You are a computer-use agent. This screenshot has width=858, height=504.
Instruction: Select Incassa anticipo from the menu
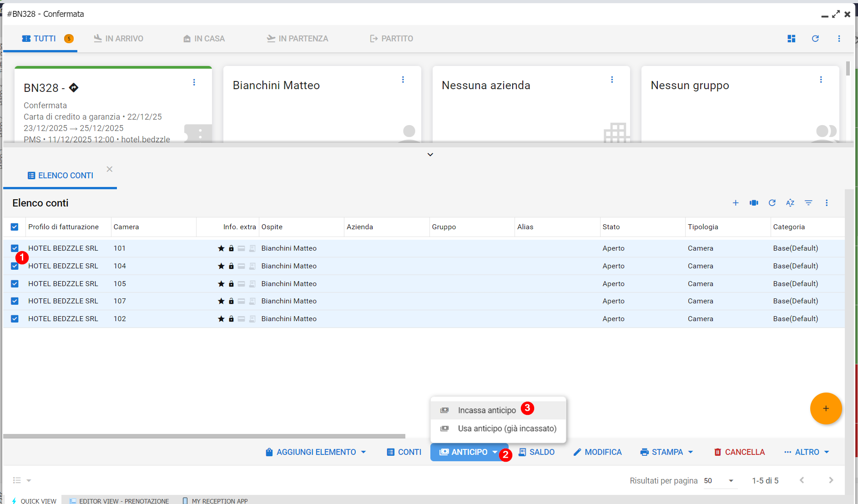[x=486, y=410]
